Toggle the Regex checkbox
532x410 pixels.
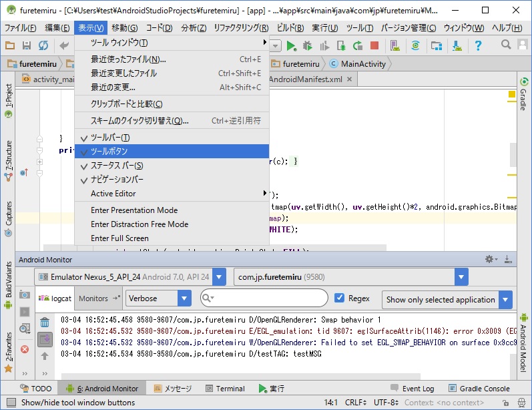tap(339, 298)
